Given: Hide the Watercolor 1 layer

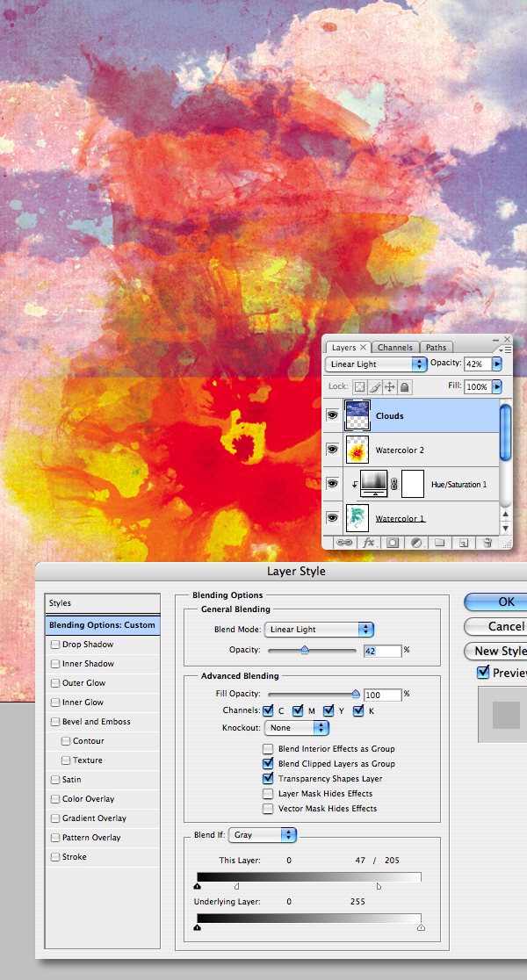Looking at the screenshot, I should [x=333, y=518].
